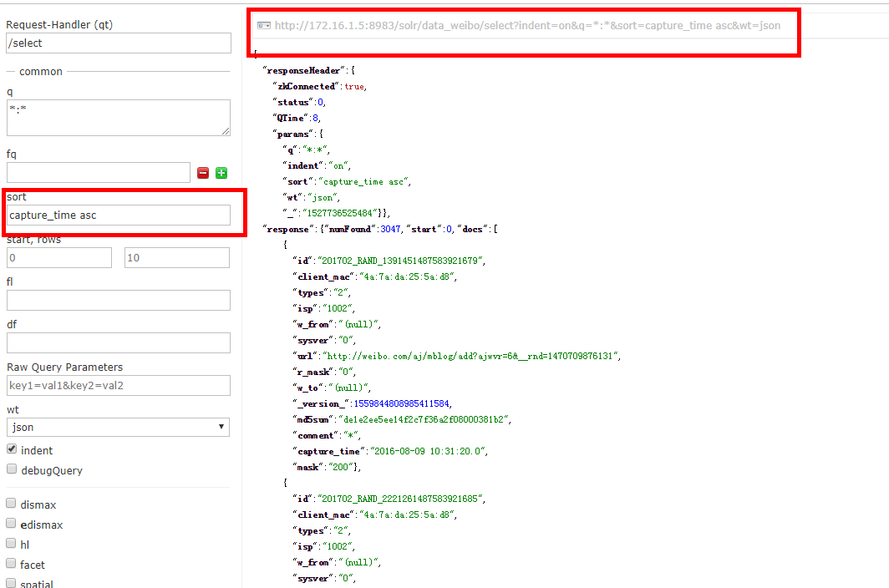Click the df default field input
The width and height of the screenshot is (889, 588).
[118, 343]
